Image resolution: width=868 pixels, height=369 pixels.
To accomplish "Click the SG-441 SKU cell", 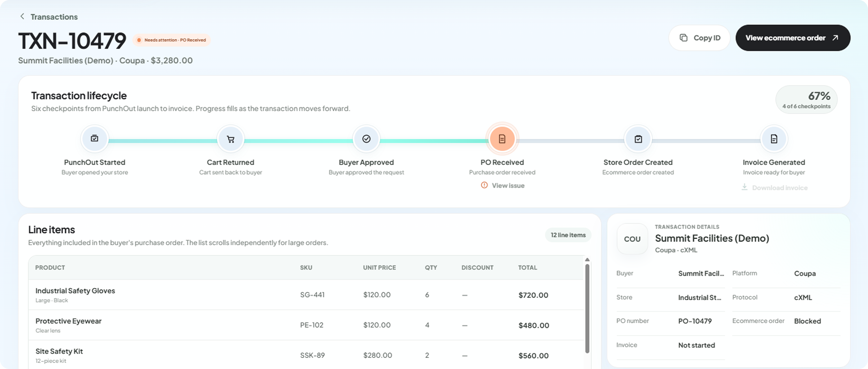I will [x=312, y=295].
